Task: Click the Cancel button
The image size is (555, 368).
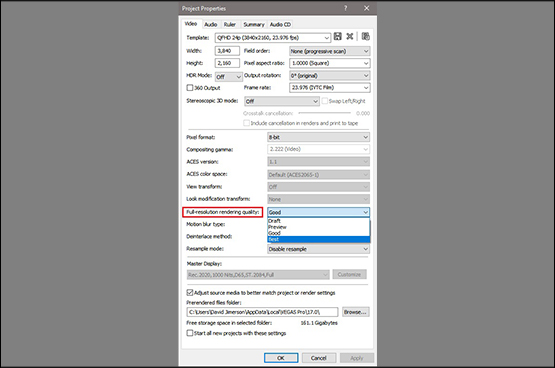Action: [x=319, y=358]
